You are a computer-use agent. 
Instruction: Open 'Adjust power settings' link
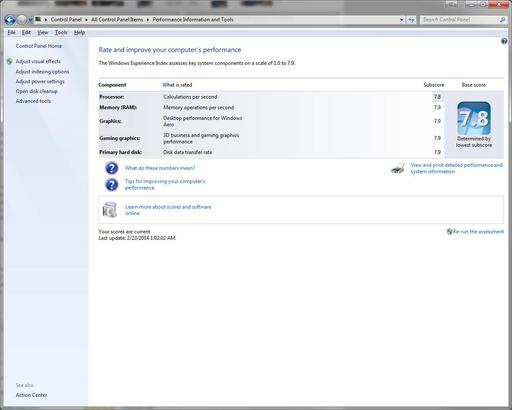pyautogui.click(x=40, y=81)
